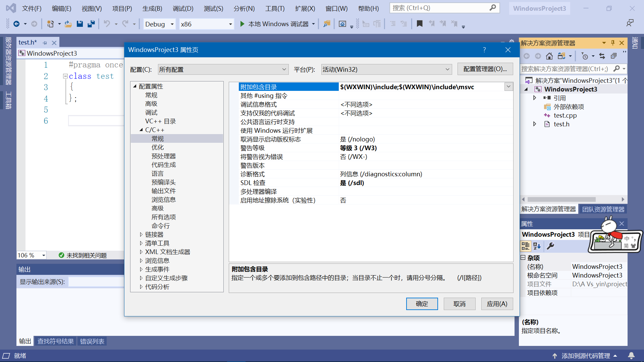This screenshot has height=362, width=644.
Task: Click the property pages wrench icon
Action: [x=550, y=246]
